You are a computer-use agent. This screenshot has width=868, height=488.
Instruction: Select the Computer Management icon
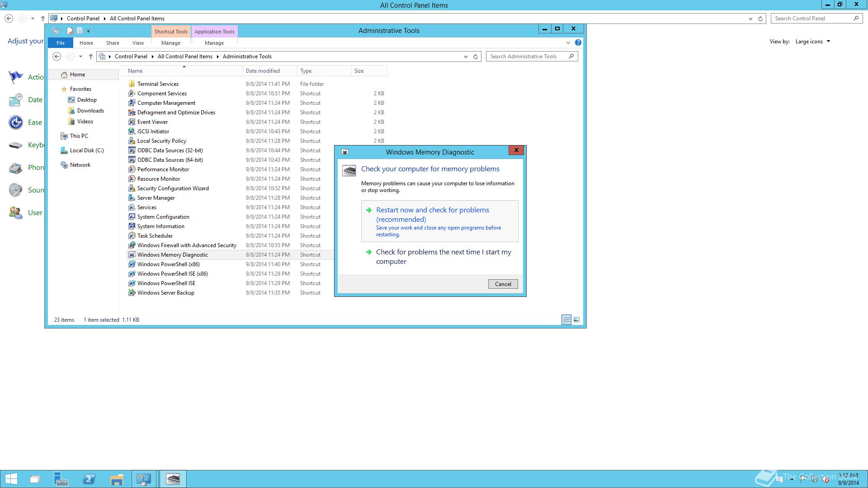[132, 103]
